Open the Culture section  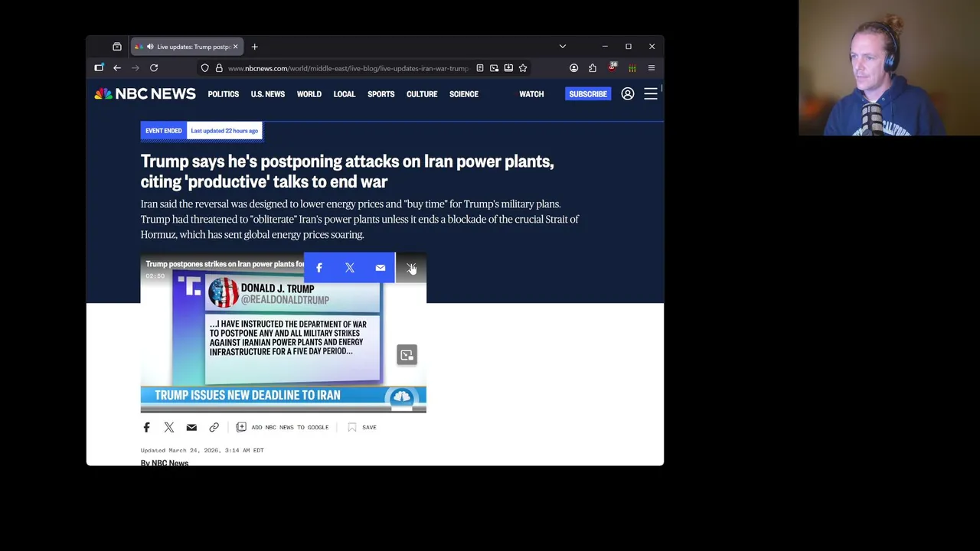coord(422,94)
